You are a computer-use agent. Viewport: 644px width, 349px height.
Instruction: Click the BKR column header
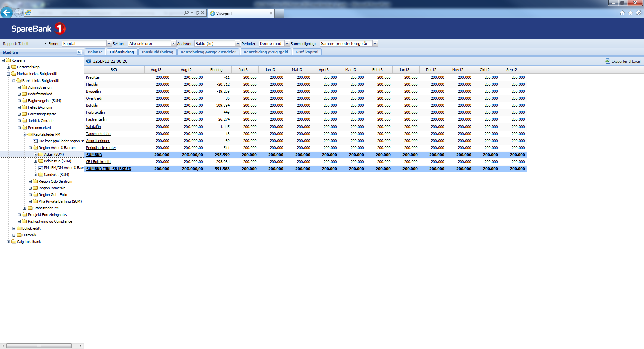pos(114,70)
